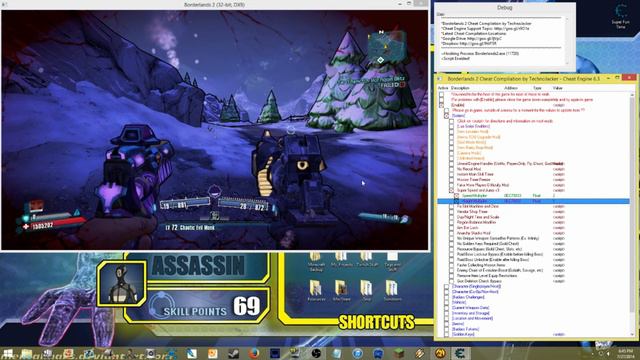Image resolution: width=640 pixels, height=360 pixels.
Task: Click the taskbar clock
Action: (625, 353)
